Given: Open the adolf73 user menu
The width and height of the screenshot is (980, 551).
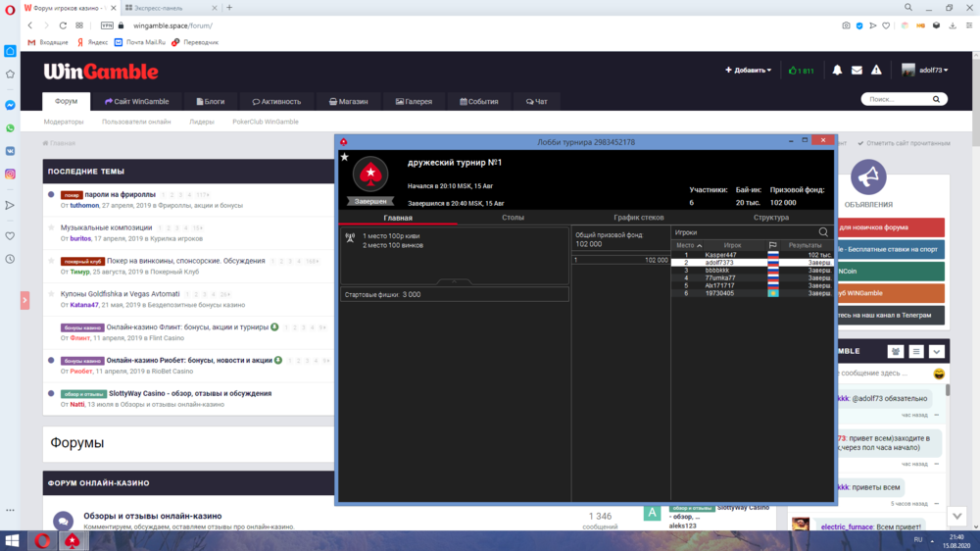Looking at the screenshot, I should click(926, 71).
